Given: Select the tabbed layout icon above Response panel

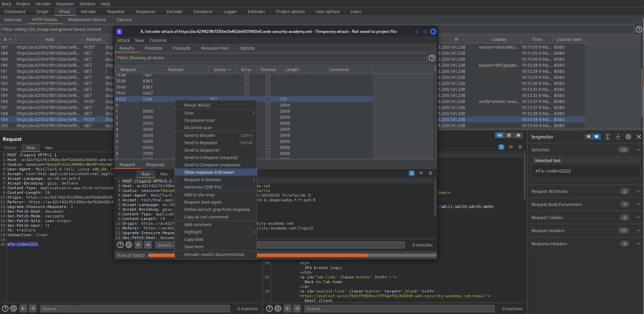Looking at the screenshot, I should point(518,135).
